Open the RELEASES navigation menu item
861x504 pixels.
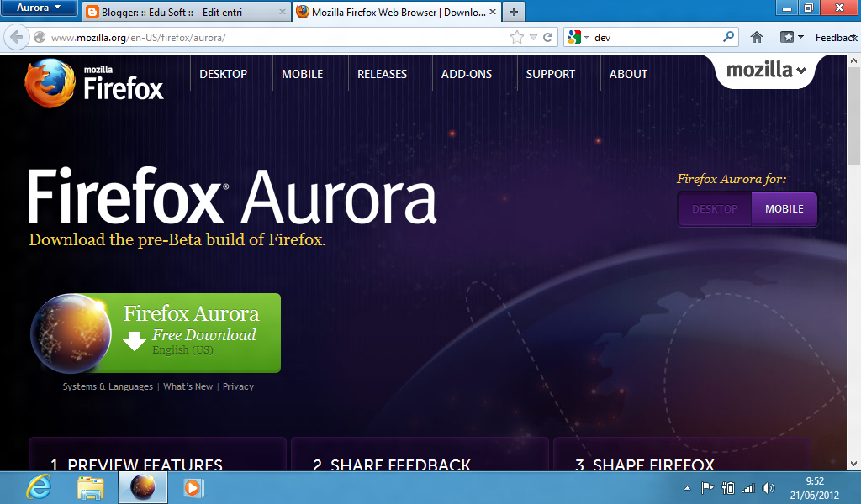pos(383,74)
